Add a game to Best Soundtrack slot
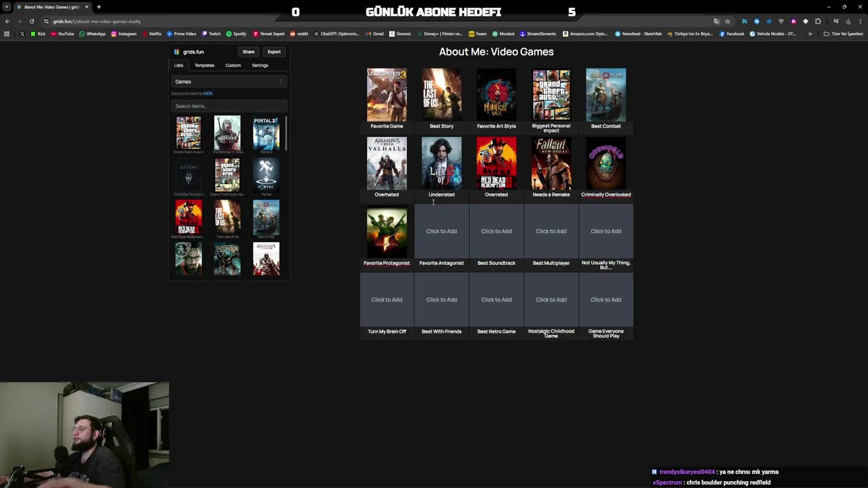Viewport: 868px width, 488px height. [x=496, y=231]
